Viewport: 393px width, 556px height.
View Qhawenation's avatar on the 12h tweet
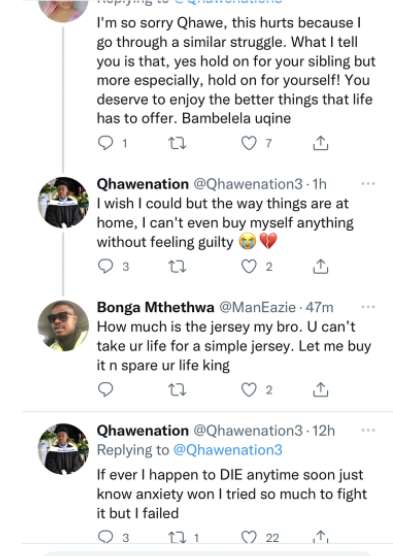63,449
